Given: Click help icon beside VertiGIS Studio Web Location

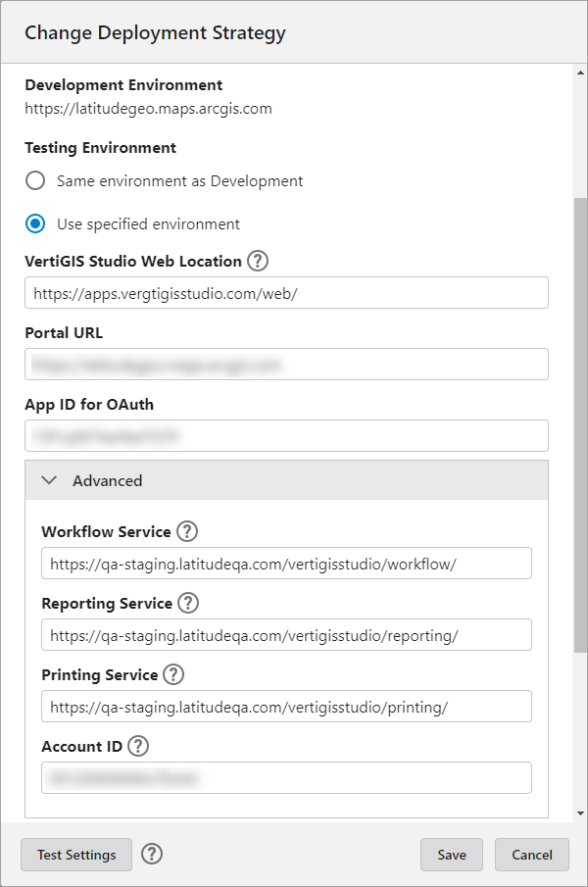Looking at the screenshot, I should (258, 261).
